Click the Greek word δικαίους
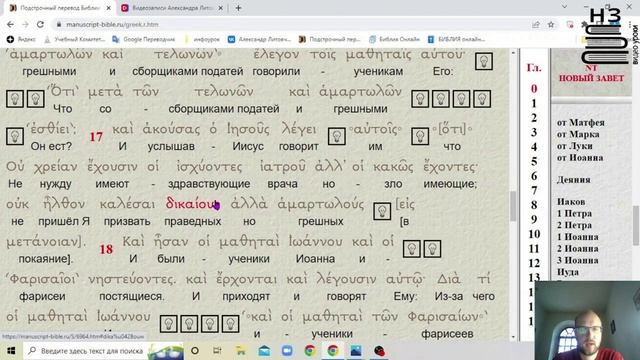The width and height of the screenshot is (640, 360). [x=193, y=204]
